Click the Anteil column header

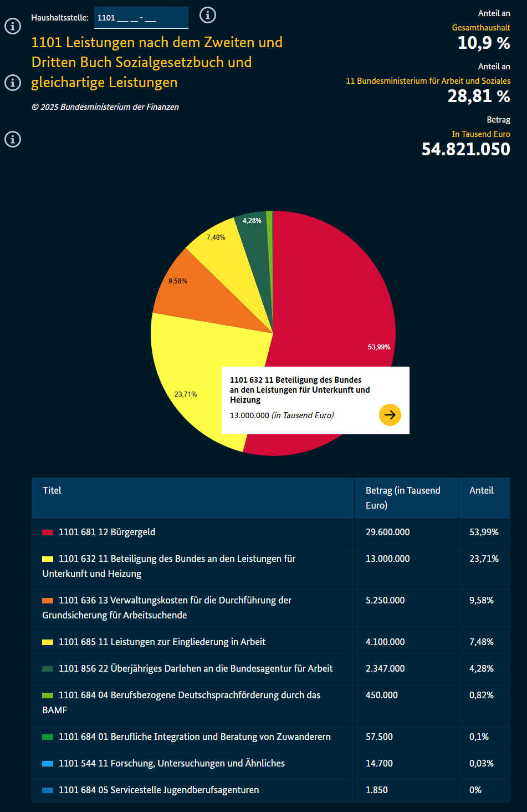pos(481,490)
